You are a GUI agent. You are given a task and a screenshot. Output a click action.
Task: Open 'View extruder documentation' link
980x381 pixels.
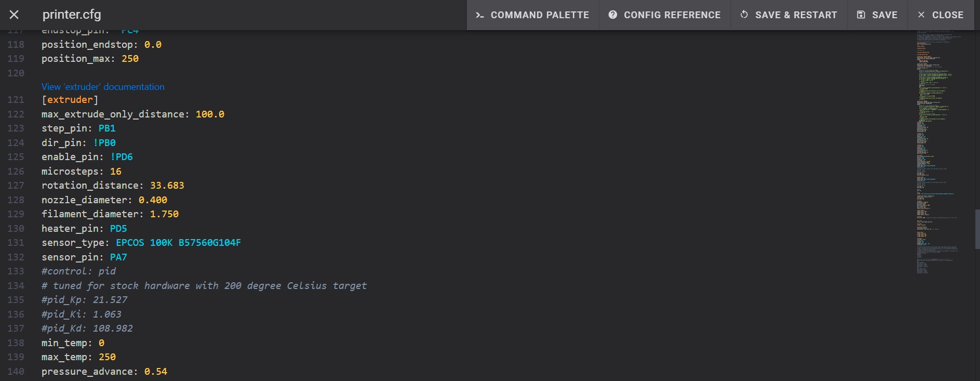[103, 87]
